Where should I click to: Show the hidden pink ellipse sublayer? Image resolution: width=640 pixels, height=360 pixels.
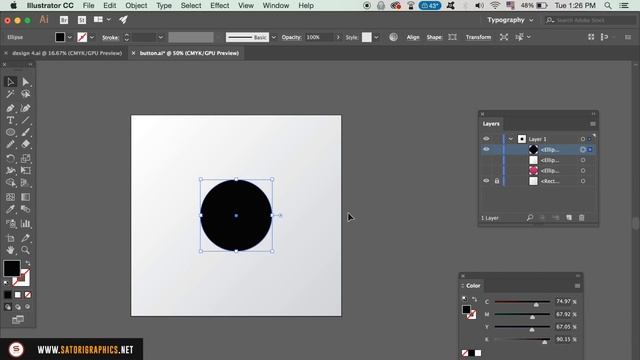coord(486,171)
